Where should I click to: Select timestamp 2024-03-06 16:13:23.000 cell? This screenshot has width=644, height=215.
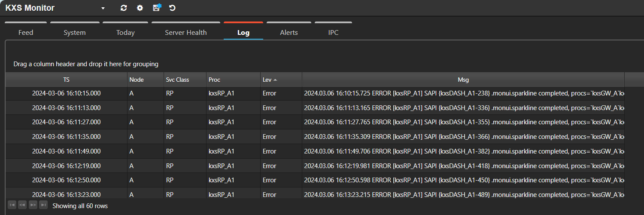click(x=66, y=193)
